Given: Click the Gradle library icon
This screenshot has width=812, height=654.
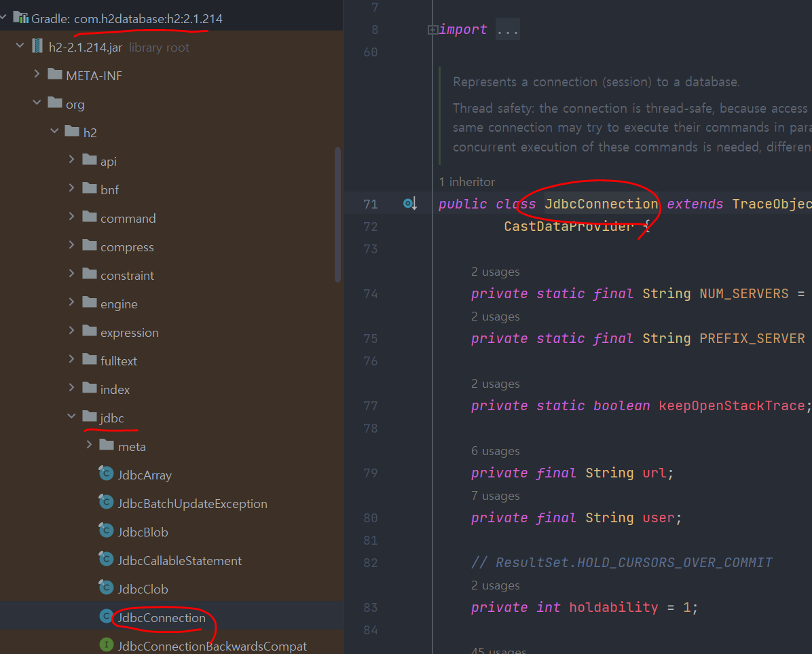Looking at the screenshot, I should (x=21, y=18).
